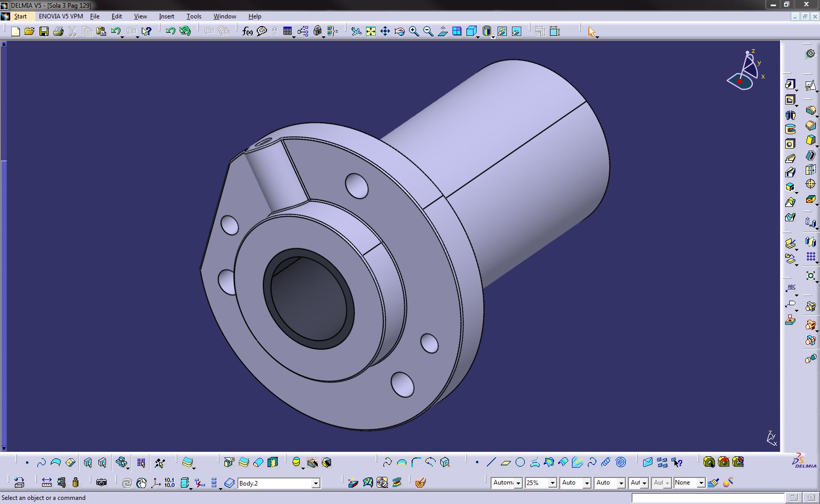Create a new document with New icon
820x504 pixels.
[x=15, y=31]
